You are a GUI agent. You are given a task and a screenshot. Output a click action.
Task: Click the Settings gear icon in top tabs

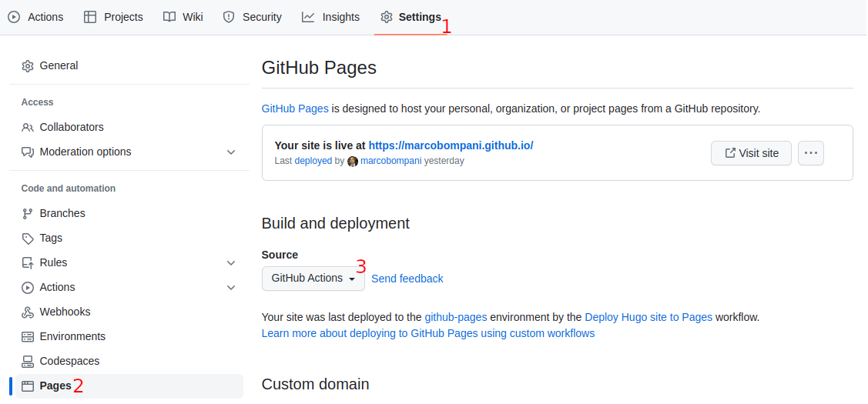pos(387,17)
